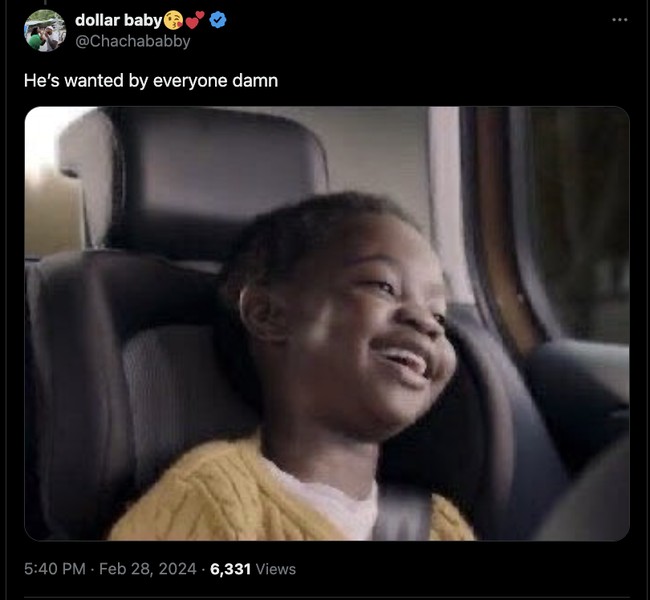Click the Feb 28, 2024 date
This screenshot has height=600, width=650.
pyautogui.click(x=146, y=569)
